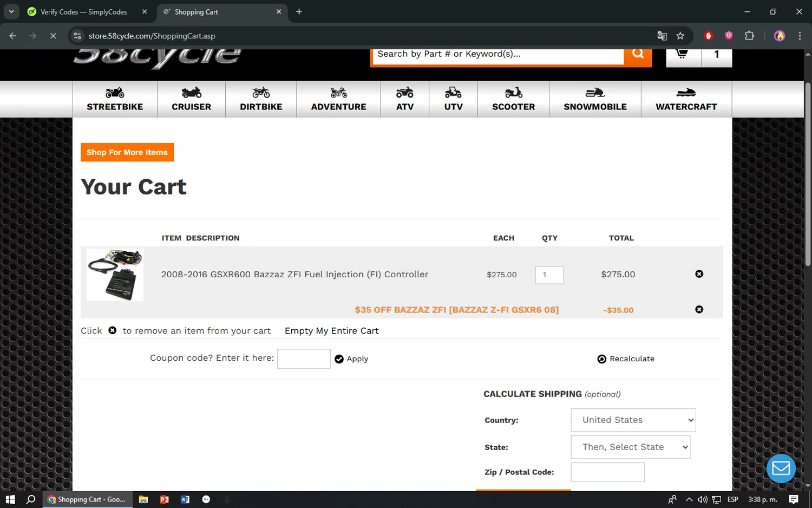Image resolution: width=812 pixels, height=508 pixels.
Task: Remove the $35 OFF BAZZAZ ZFI discount
Action: point(699,309)
